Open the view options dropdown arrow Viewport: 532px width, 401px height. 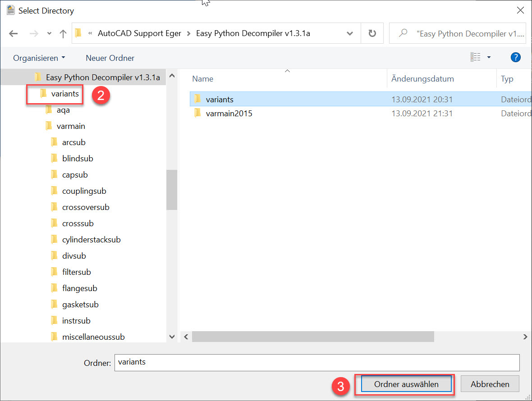489,57
